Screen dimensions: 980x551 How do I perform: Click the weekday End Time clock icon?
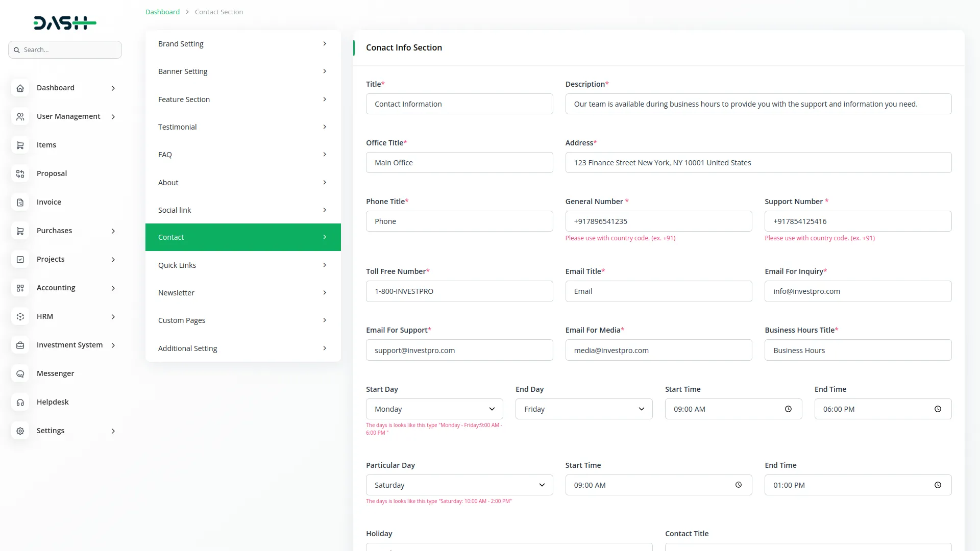938,409
